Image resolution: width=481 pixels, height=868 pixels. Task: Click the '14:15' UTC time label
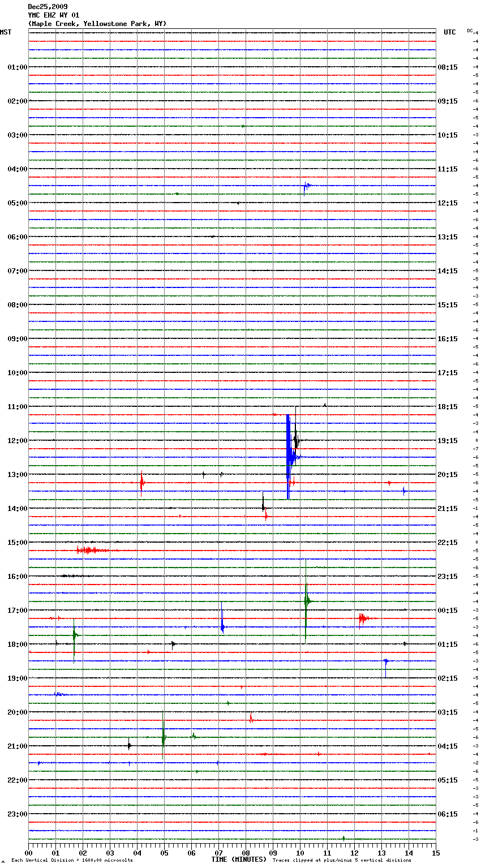coord(448,271)
